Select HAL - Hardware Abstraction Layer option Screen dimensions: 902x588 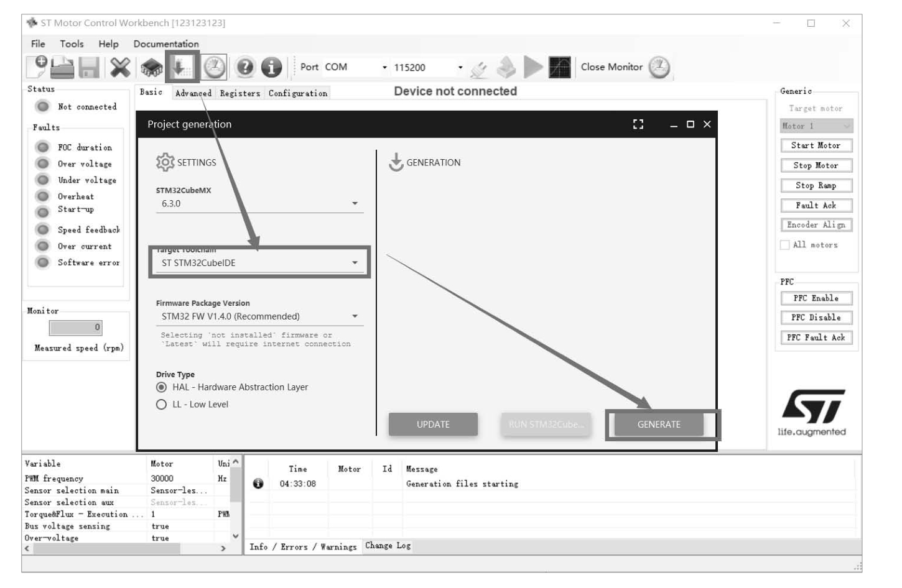[162, 387]
